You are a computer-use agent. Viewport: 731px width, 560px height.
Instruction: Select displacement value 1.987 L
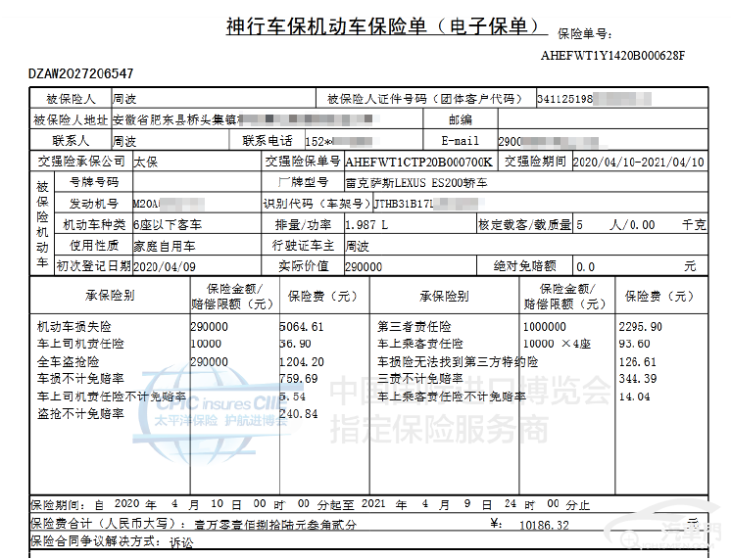click(x=366, y=225)
